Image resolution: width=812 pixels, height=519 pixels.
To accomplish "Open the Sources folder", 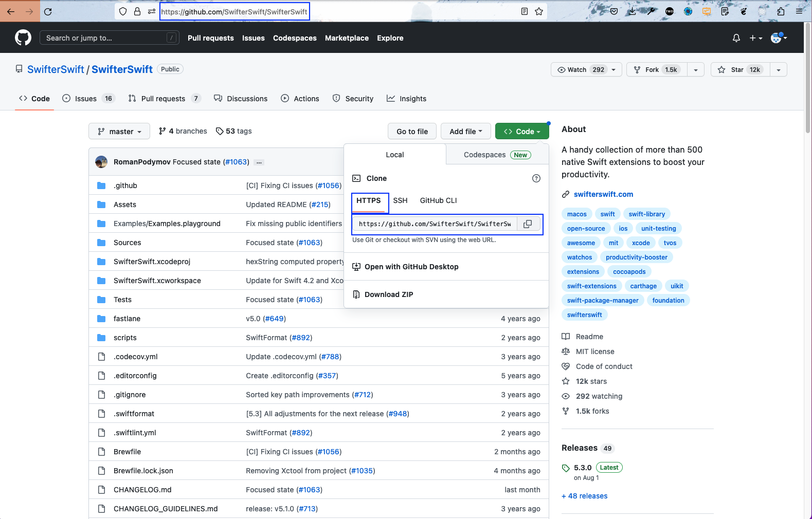I will [127, 243].
